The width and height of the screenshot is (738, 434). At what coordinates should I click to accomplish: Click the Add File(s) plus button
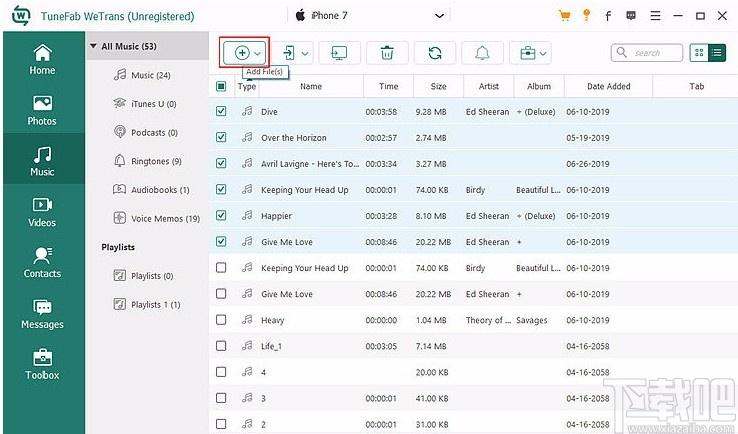(x=242, y=53)
